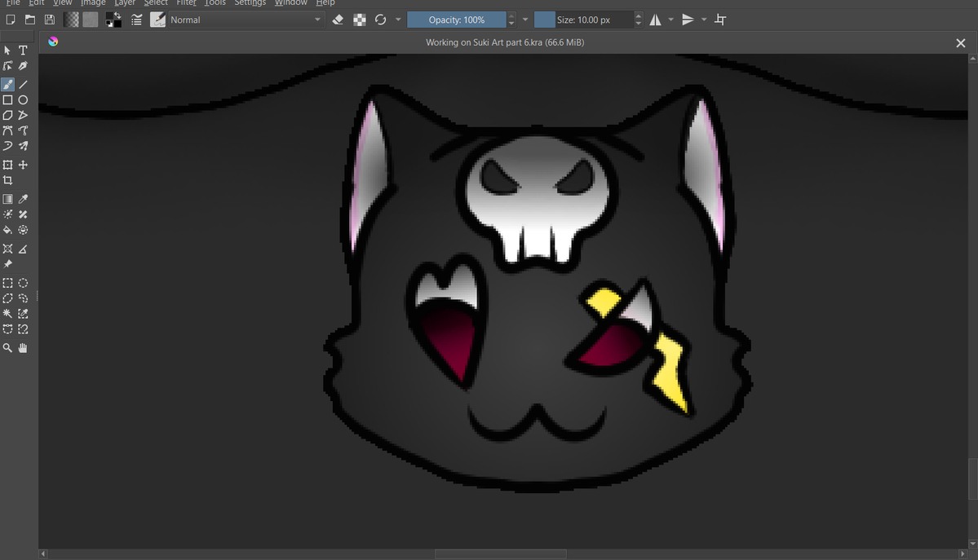This screenshot has width=978, height=560.
Task: Select the Bezier Curve Selection tool
Action: click(x=7, y=329)
